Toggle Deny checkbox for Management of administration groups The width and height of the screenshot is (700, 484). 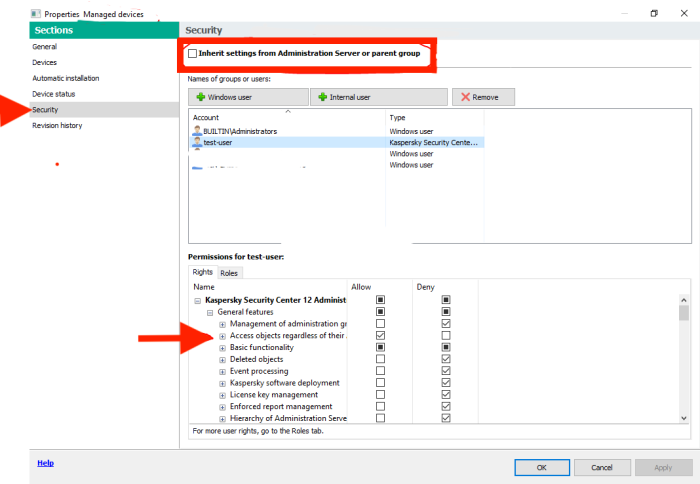tap(446, 323)
